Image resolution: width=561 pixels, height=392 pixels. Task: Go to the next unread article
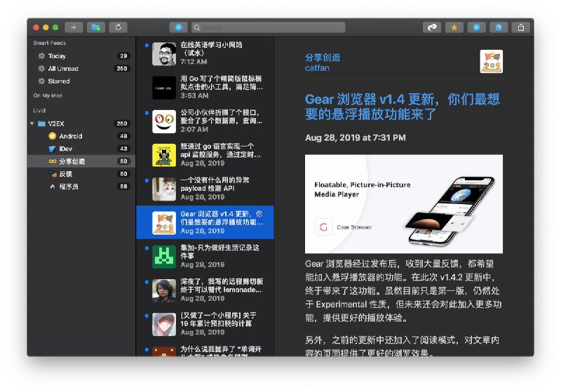(432, 27)
